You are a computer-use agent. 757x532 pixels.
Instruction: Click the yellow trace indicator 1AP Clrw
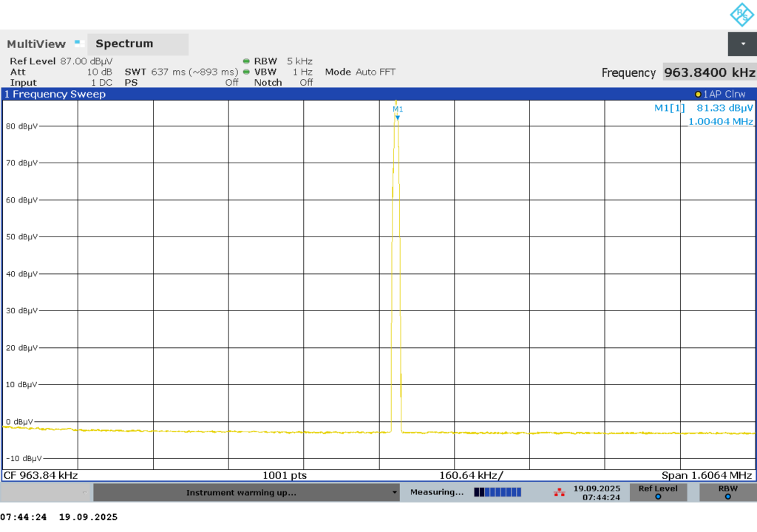point(722,95)
